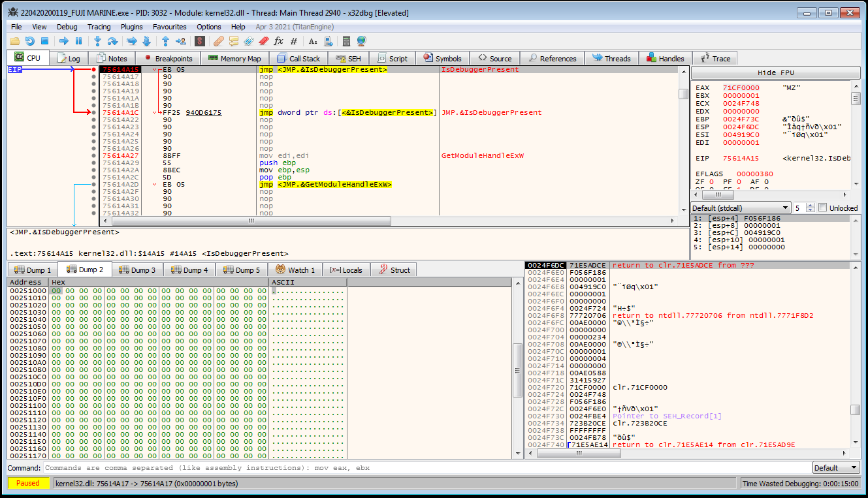Click the Variables hash icon
868x498 pixels.
click(294, 41)
